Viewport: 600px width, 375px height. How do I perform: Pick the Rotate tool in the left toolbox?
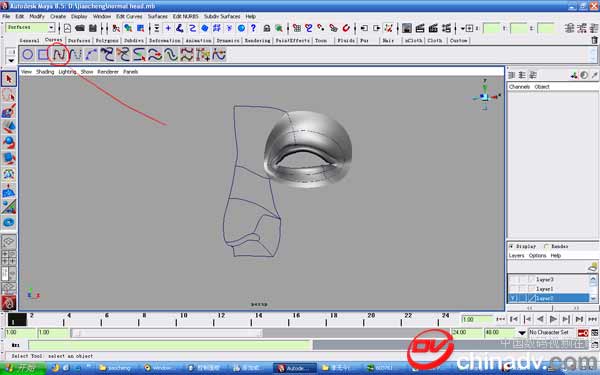point(9,142)
